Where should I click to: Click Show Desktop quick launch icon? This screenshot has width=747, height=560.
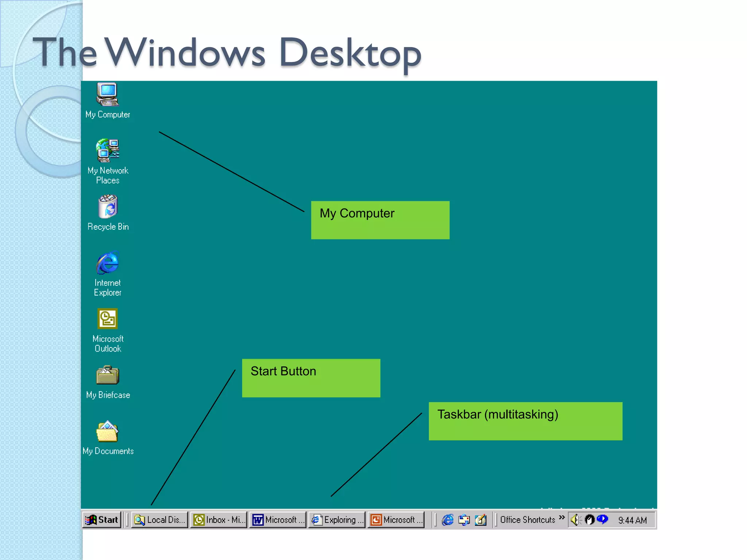(x=481, y=520)
